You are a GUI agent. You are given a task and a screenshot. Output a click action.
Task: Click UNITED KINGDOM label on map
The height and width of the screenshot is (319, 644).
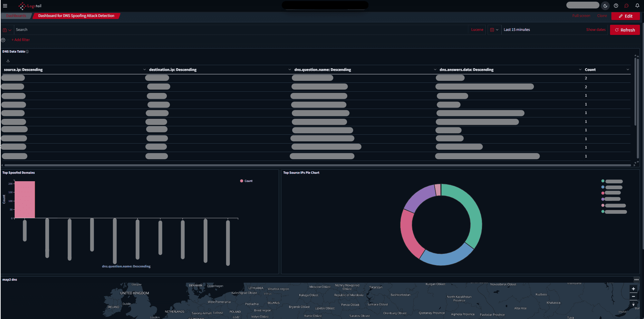pos(135,293)
